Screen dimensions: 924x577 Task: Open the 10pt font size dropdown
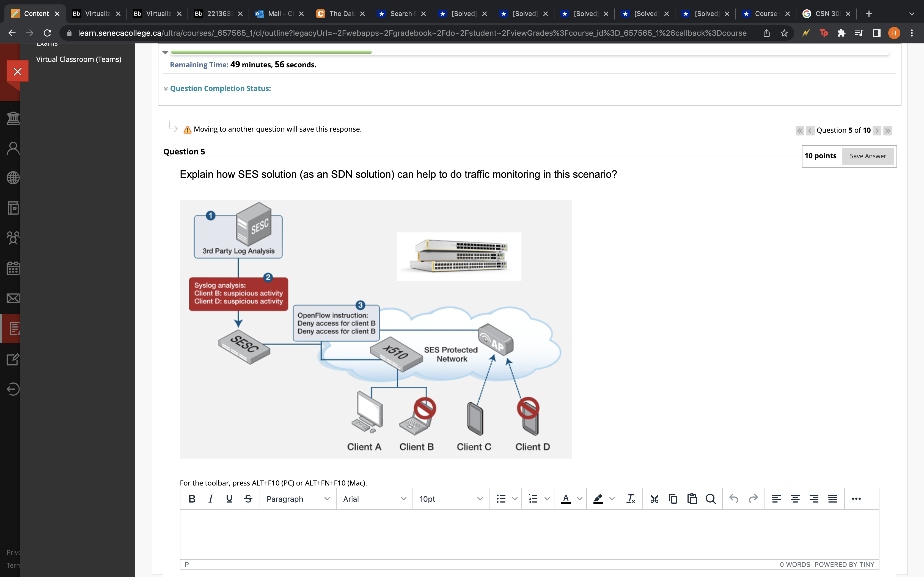point(450,499)
